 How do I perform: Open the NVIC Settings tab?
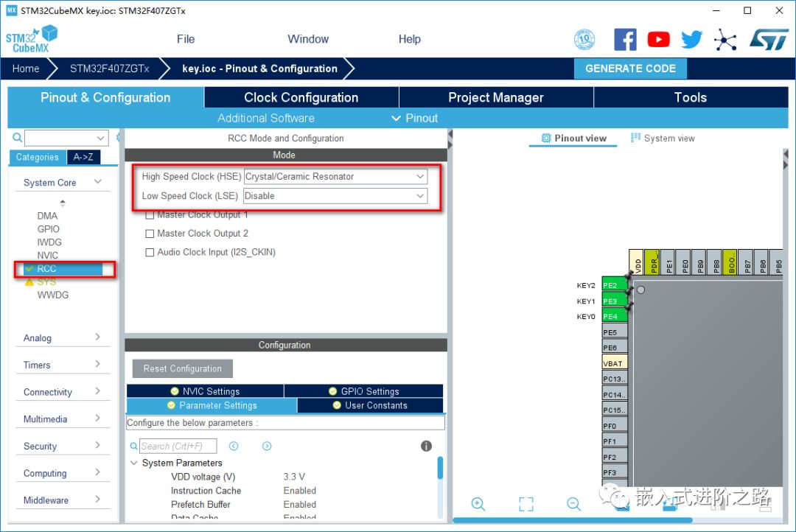205,391
